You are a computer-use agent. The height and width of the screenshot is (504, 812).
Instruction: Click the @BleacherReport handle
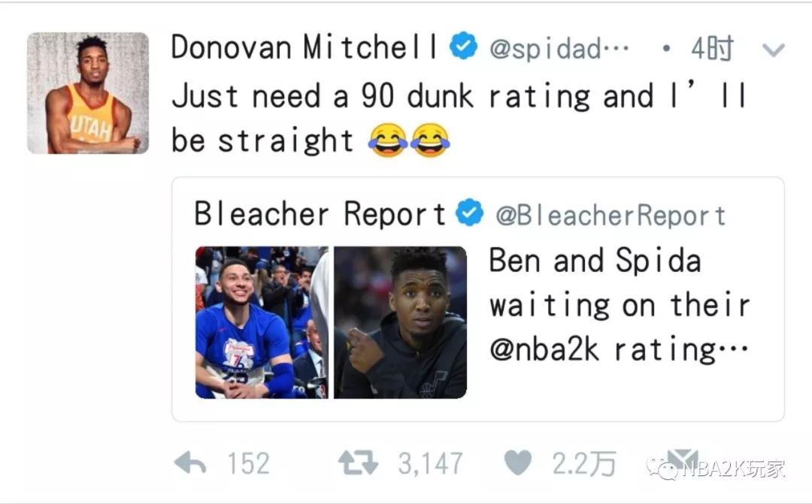611,216
